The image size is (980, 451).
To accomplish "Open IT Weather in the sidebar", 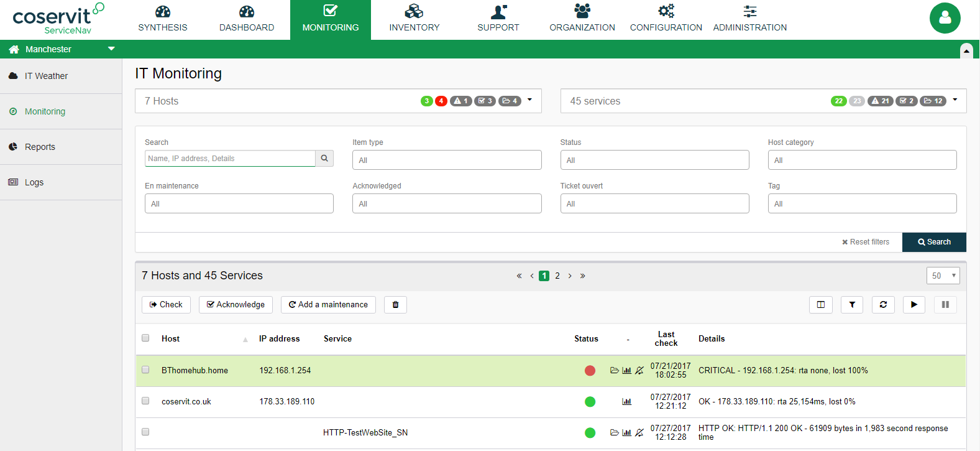I will (61, 76).
